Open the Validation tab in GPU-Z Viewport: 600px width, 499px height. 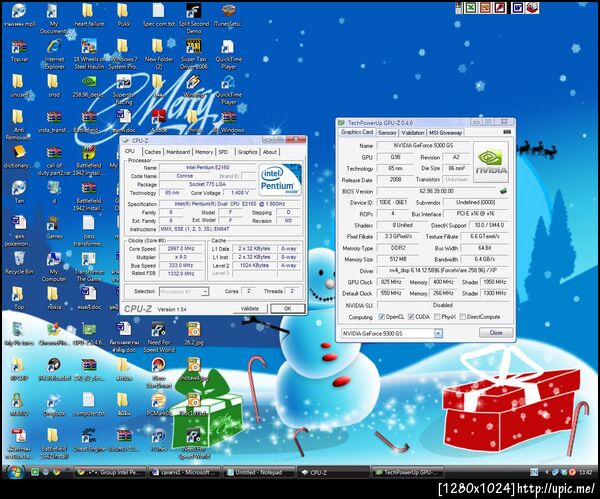pyautogui.click(x=412, y=133)
